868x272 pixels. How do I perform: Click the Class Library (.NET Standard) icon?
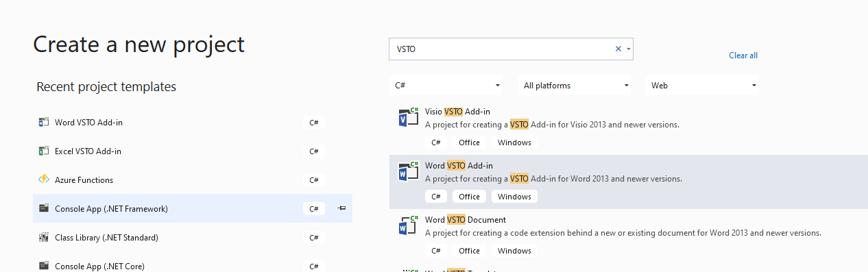click(x=44, y=238)
